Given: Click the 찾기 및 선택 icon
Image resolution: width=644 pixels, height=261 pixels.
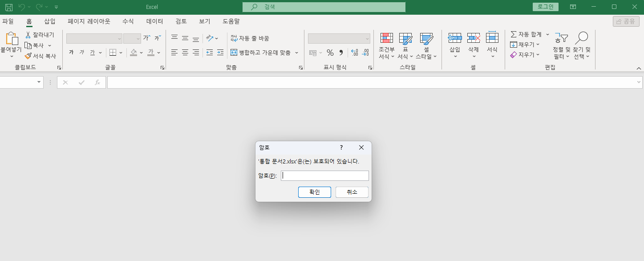Looking at the screenshot, I should click(581, 38).
